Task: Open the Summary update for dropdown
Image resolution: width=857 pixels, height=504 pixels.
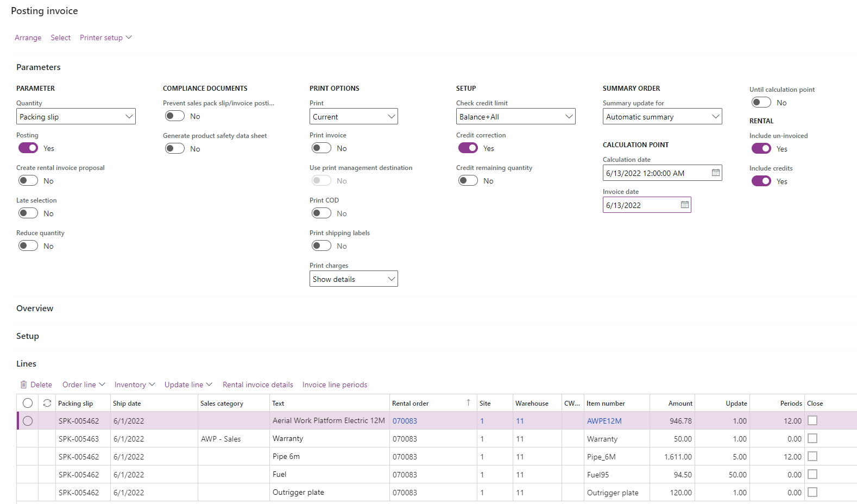Action: 663,116
